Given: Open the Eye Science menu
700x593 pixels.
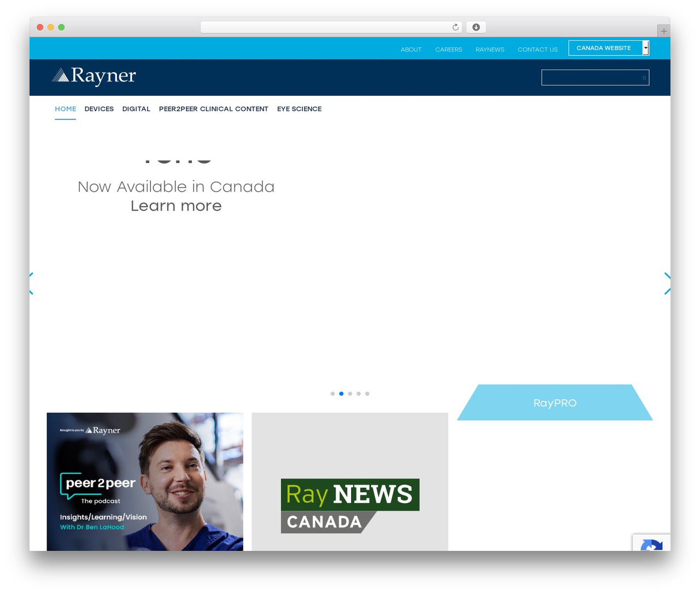Looking at the screenshot, I should click(x=299, y=109).
